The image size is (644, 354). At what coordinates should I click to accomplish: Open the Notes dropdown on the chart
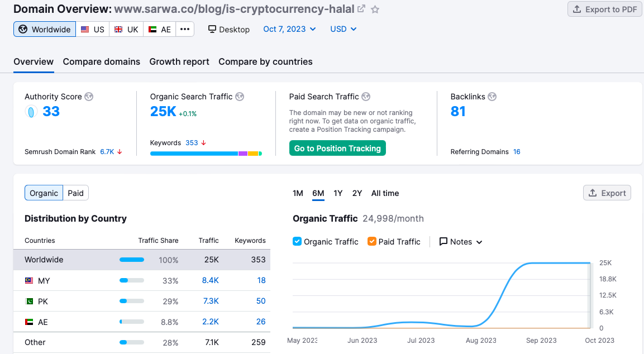pyautogui.click(x=461, y=242)
